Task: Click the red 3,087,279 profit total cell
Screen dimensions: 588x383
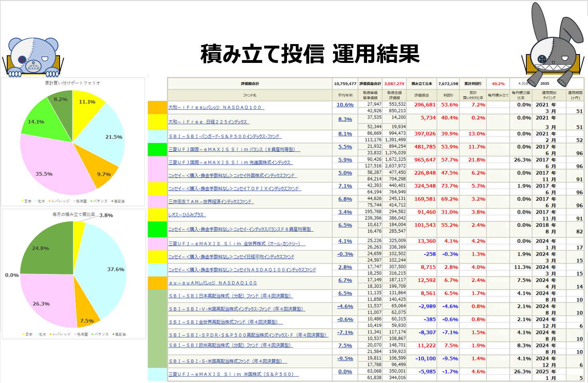Action: [x=394, y=84]
